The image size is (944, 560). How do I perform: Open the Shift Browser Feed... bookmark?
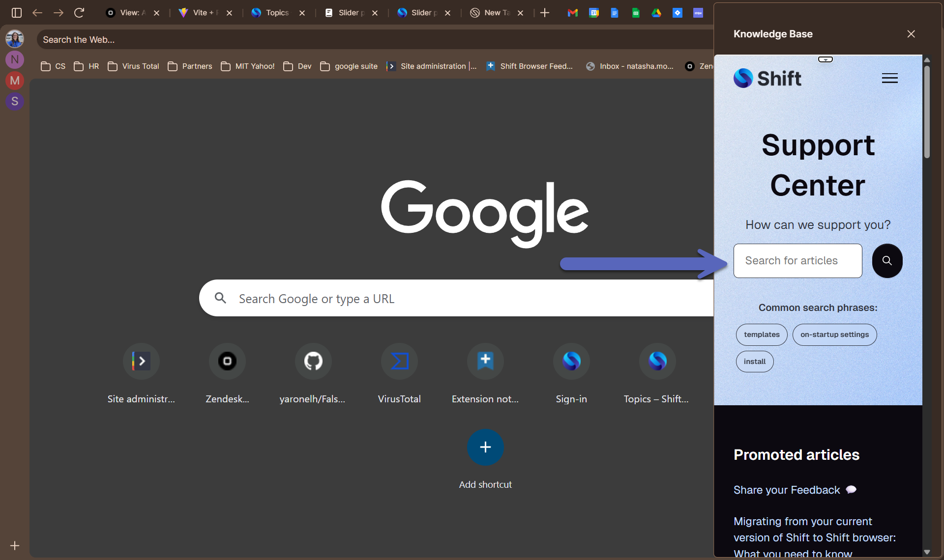pyautogui.click(x=530, y=66)
